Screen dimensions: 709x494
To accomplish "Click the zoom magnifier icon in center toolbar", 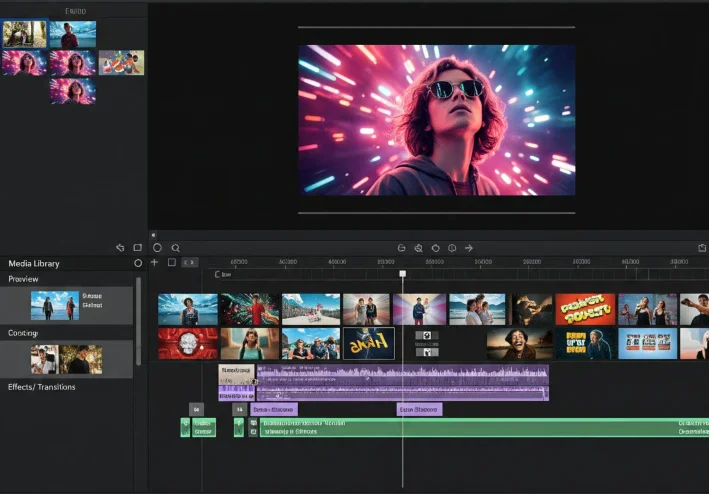I will tap(418, 248).
